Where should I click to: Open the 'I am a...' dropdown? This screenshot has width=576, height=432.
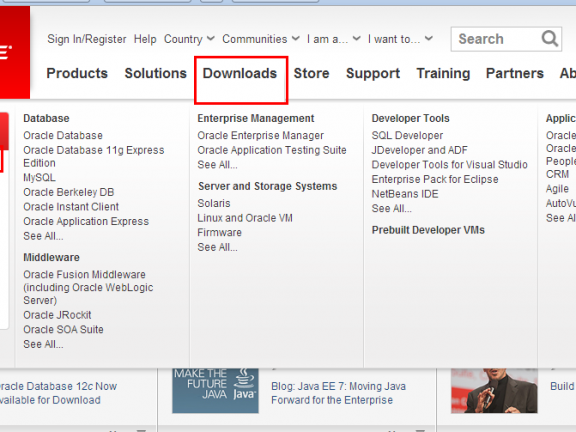[334, 39]
